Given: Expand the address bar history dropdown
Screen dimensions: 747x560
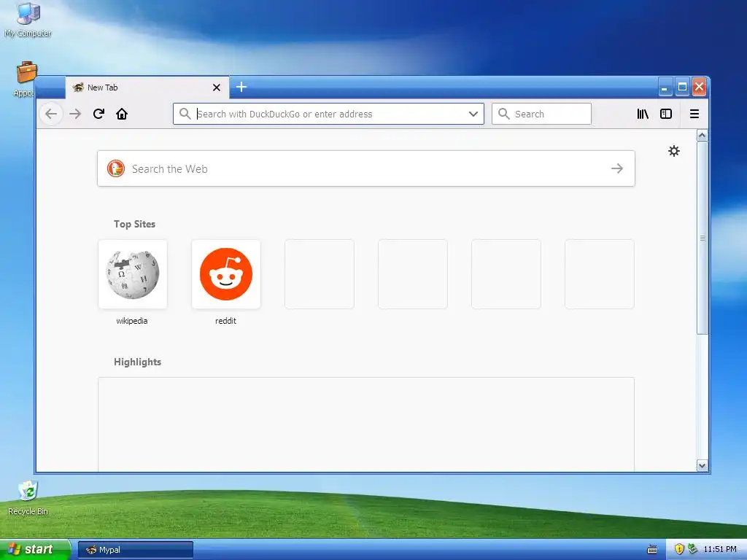Looking at the screenshot, I should 473,114.
